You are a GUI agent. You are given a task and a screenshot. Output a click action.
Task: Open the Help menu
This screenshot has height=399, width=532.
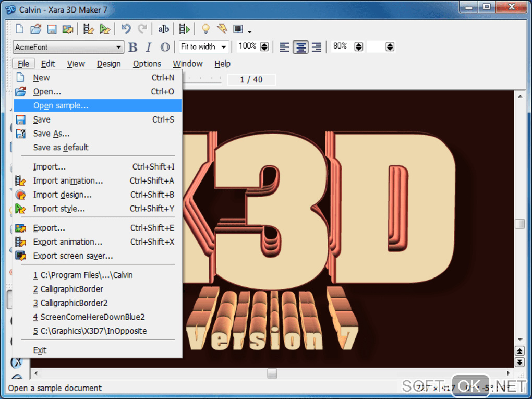pyautogui.click(x=223, y=64)
